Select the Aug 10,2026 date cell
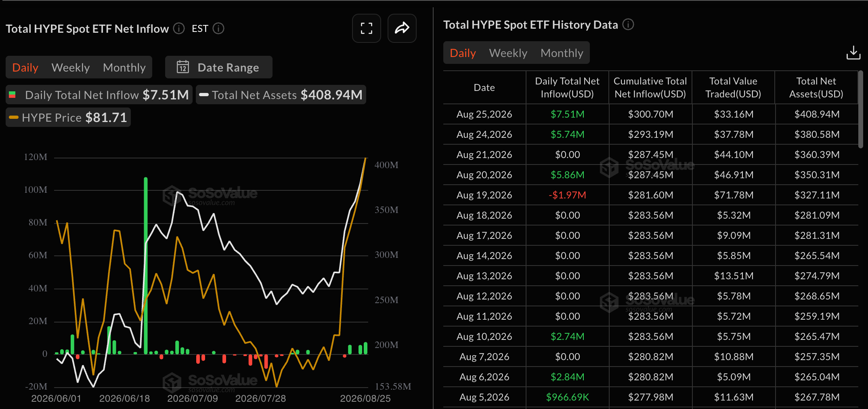This screenshot has width=868, height=409. tap(484, 336)
